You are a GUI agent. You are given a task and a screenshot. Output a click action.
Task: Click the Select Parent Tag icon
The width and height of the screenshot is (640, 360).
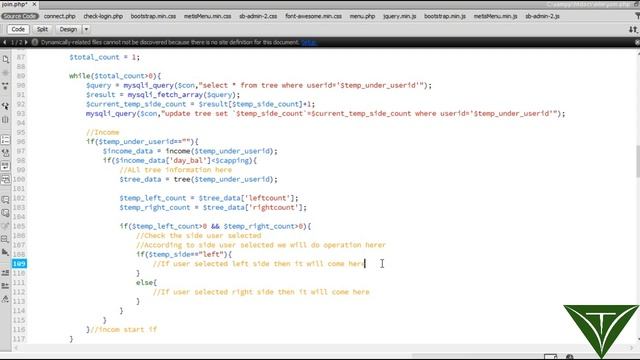(x=5, y=106)
